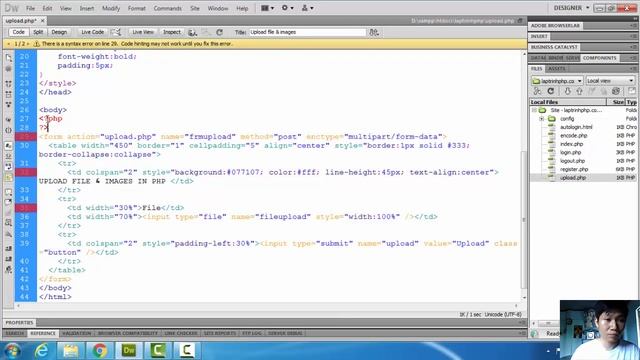Open the Properties panel tab

coord(19,322)
